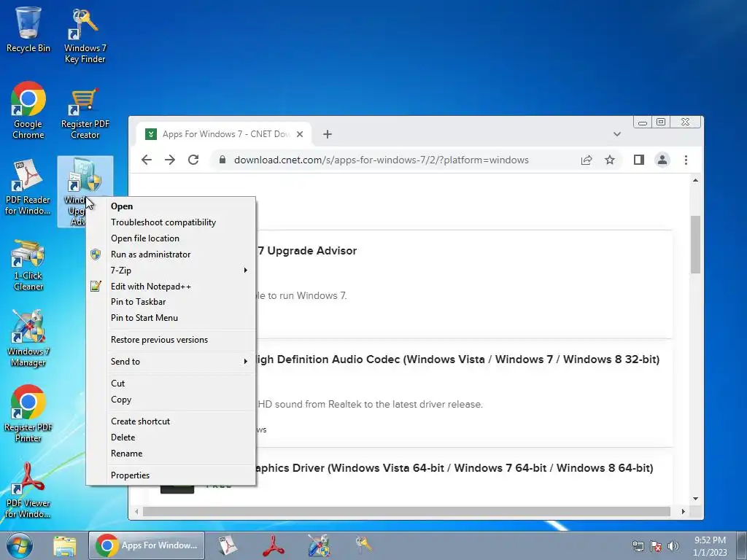Open the Chrome three-dot menu
The height and width of the screenshot is (560, 747).
click(686, 160)
